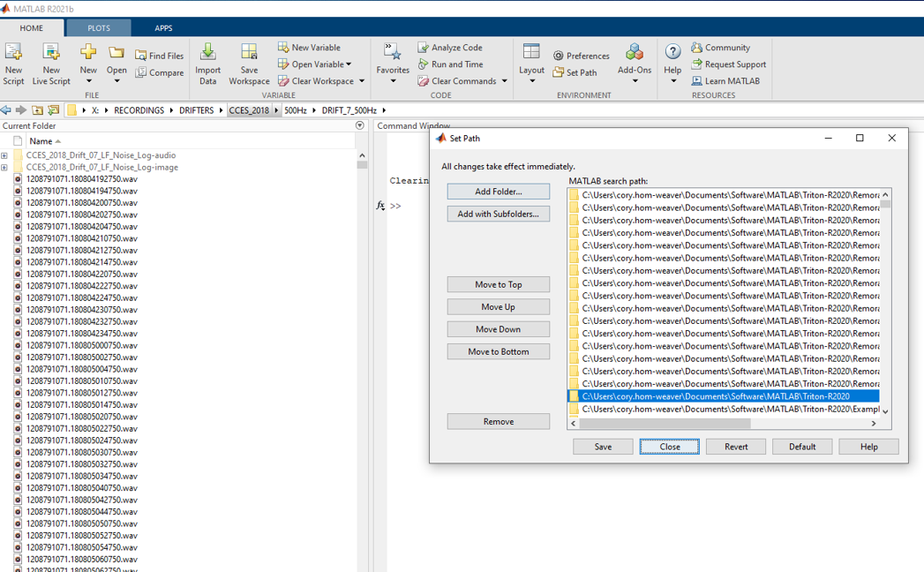924x572 pixels.
Task: Expand CCES_2018_Drift_07_LF_Noise_Log-image folder
Action: point(4,168)
